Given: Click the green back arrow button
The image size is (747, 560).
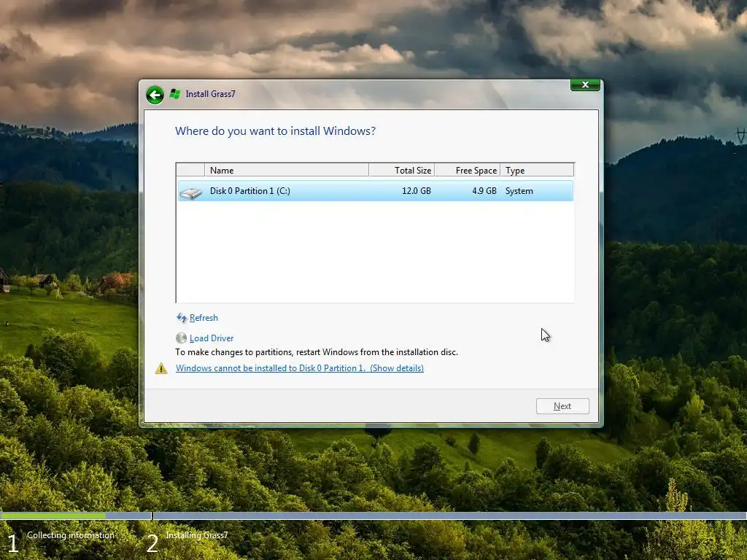Looking at the screenshot, I should (x=155, y=95).
